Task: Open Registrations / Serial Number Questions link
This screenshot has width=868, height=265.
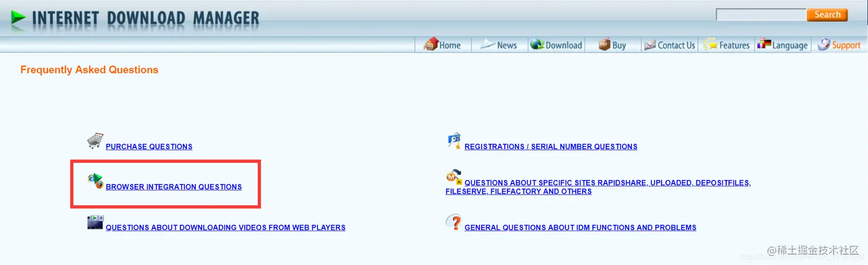Action: click(x=551, y=147)
